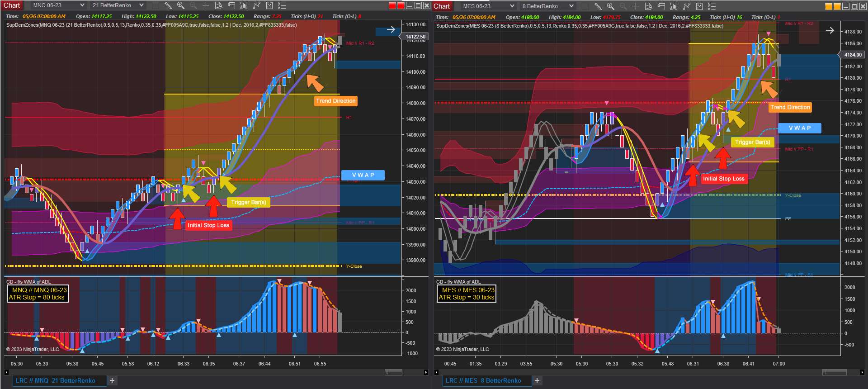Click the 'Open: 4180.00' value in MES header
This screenshot has height=389, width=868.
coord(523,17)
